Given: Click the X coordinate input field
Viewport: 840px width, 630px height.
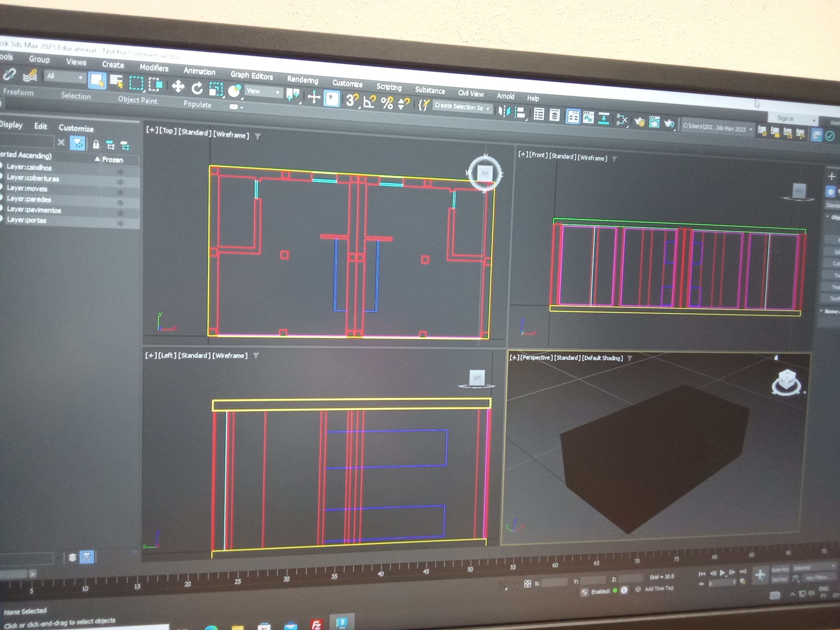Looking at the screenshot, I should (554, 582).
